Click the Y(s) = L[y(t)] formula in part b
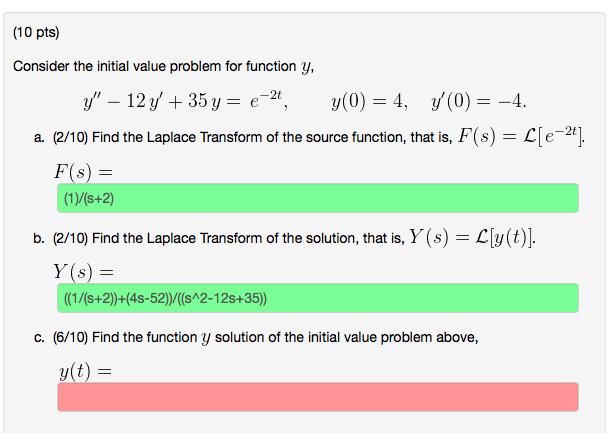The height and width of the screenshot is (433, 614). (472, 237)
